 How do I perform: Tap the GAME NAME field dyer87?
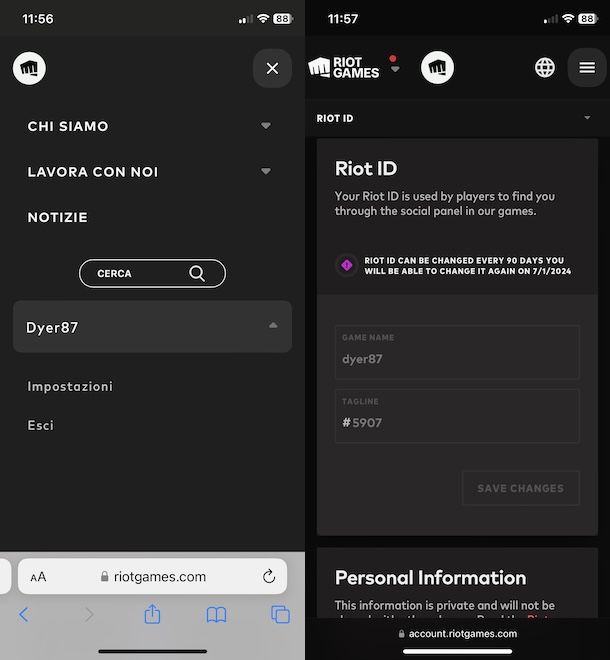(x=457, y=352)
